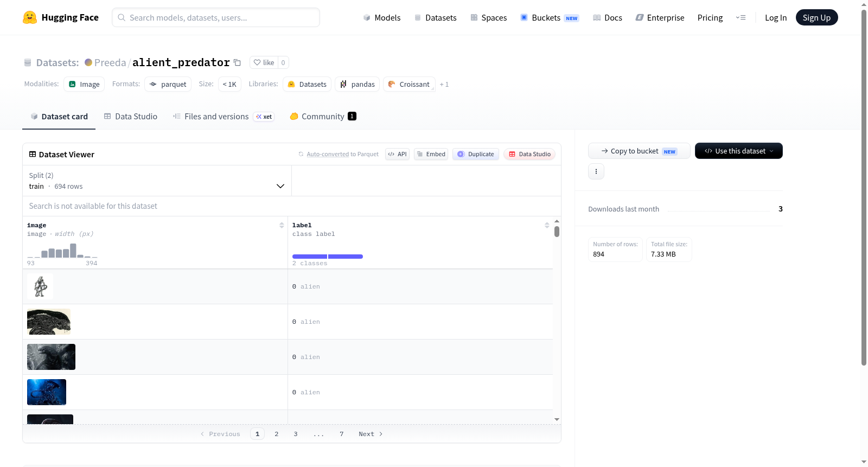Go to page 2 of the dataset rows

pyautogui.click(x=277, y=434)
